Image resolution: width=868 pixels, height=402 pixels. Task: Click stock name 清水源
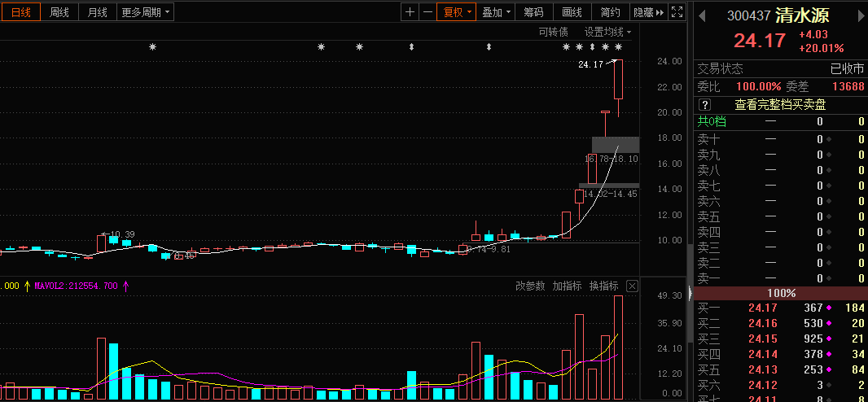click(803, 15)
